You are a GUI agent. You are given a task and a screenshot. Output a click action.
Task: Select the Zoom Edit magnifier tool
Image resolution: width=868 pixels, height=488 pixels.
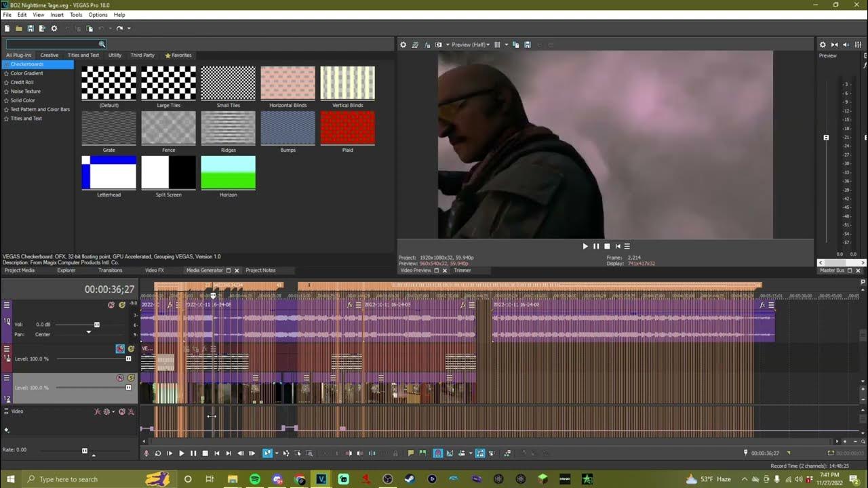310,453
